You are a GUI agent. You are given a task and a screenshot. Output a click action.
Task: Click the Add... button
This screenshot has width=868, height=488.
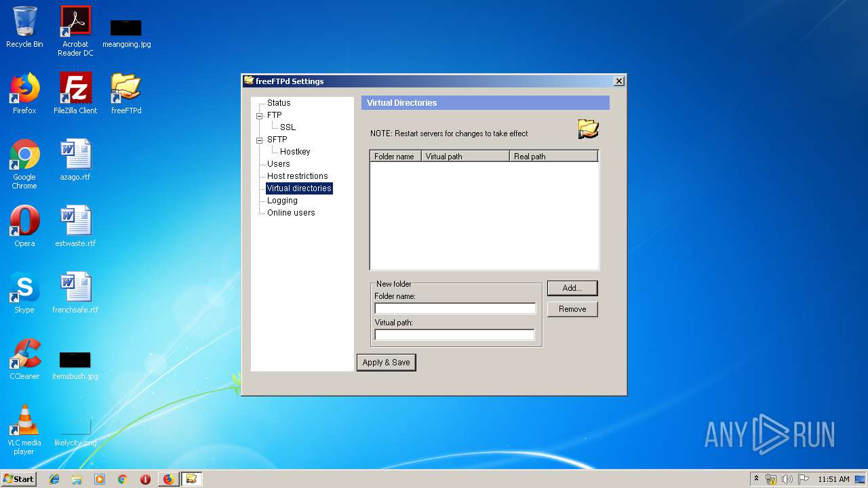(x=572, y=288)
